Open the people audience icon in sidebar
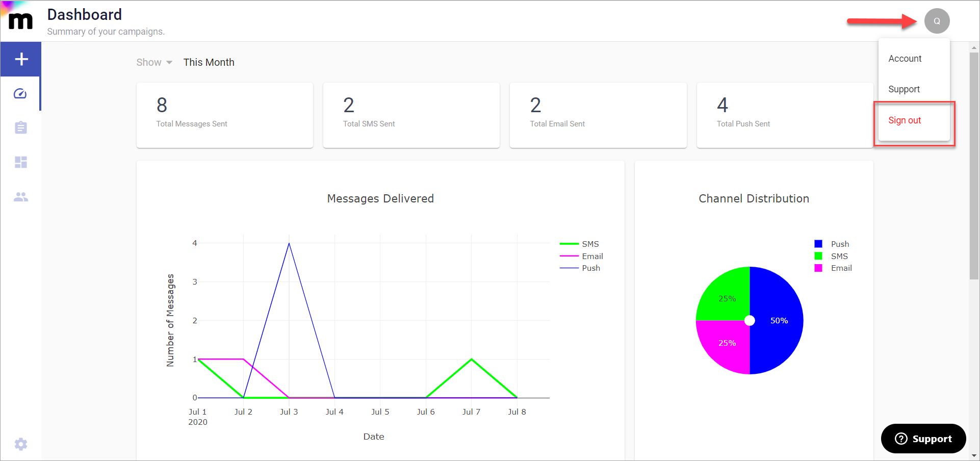The width and height of the screenshot is (980, 461). [x=21, y=197]
